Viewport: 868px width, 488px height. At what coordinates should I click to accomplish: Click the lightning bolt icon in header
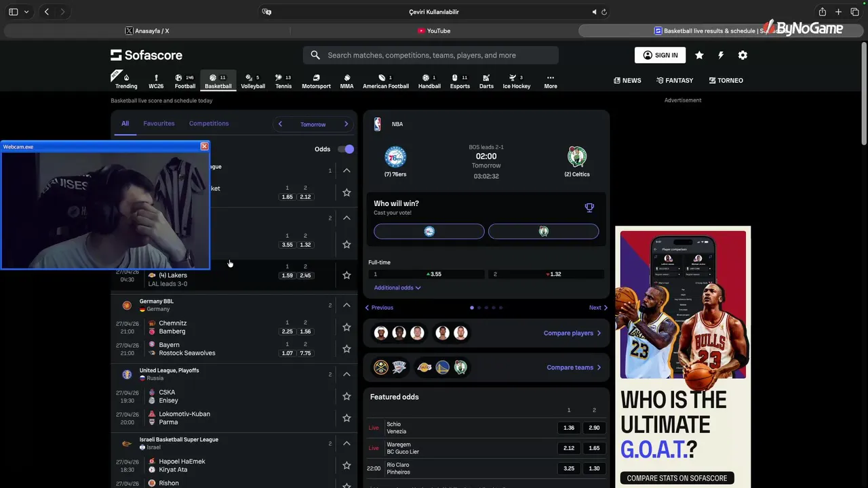(721, 55)
